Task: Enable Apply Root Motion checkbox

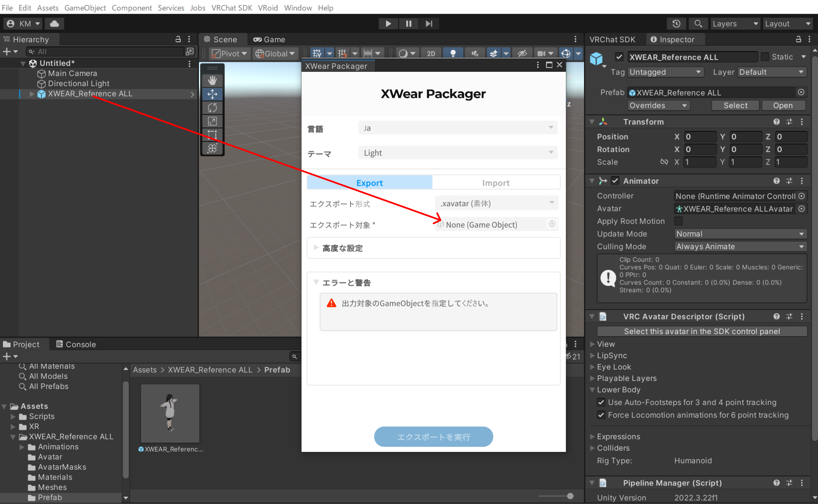Action: 678,221
